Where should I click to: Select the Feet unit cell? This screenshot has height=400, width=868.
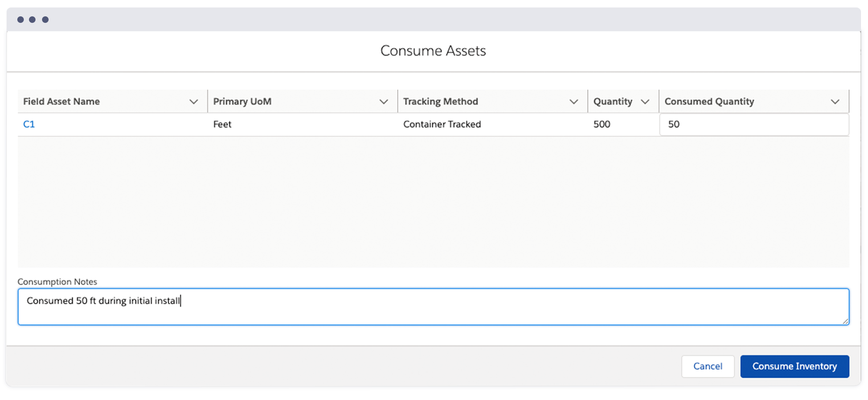coord(222,124)
